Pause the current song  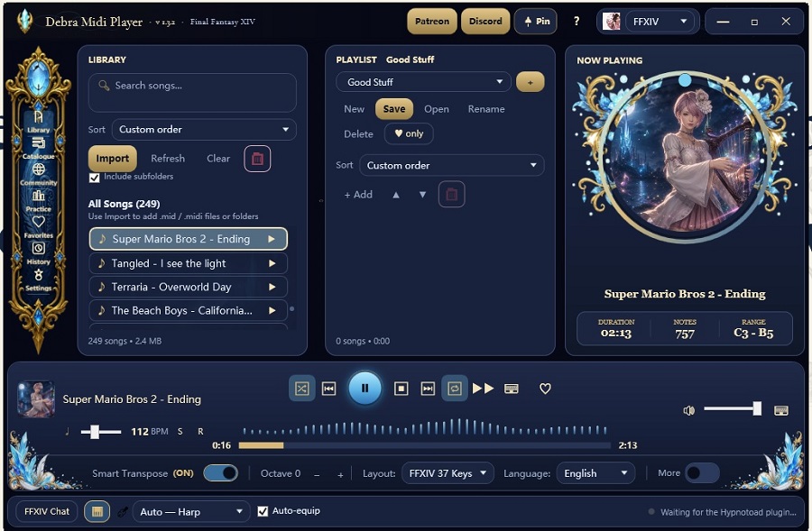point(365,389)
